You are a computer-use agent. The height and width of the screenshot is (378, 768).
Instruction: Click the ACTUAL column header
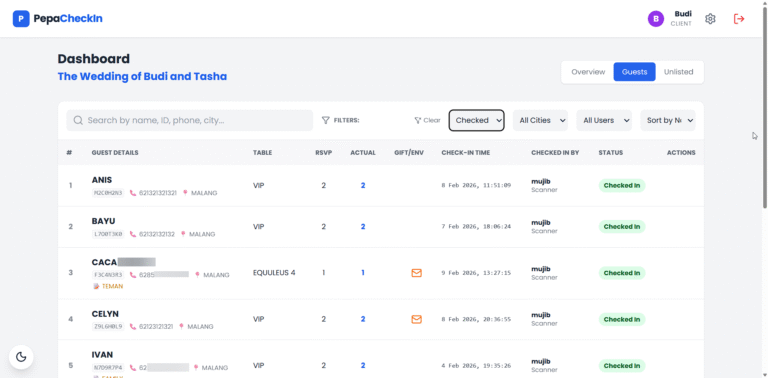(363, 153)
